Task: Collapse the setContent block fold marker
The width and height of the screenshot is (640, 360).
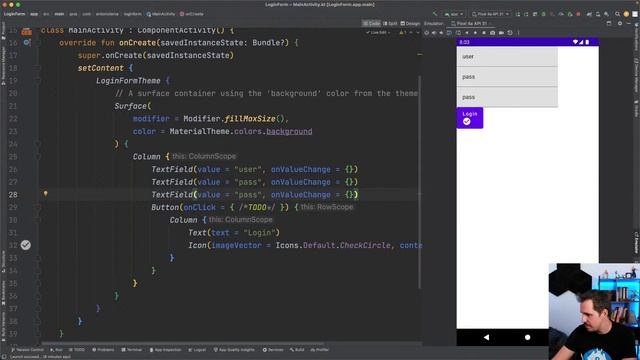Action: coord(37,68)
